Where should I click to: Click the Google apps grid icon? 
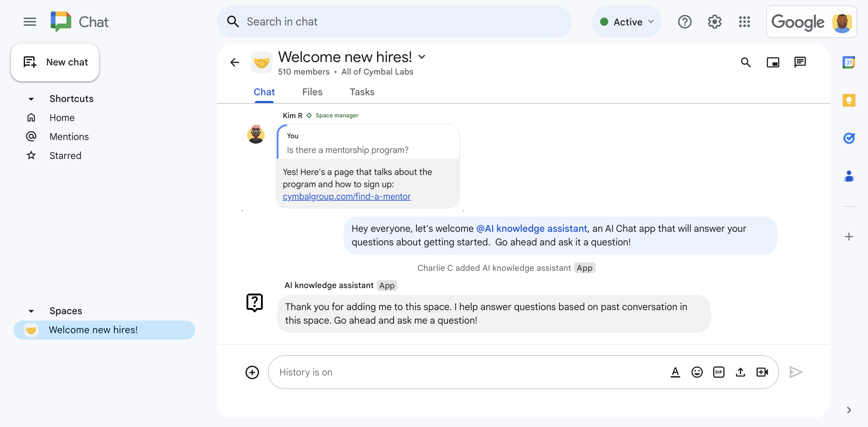[x=745, y=22]
